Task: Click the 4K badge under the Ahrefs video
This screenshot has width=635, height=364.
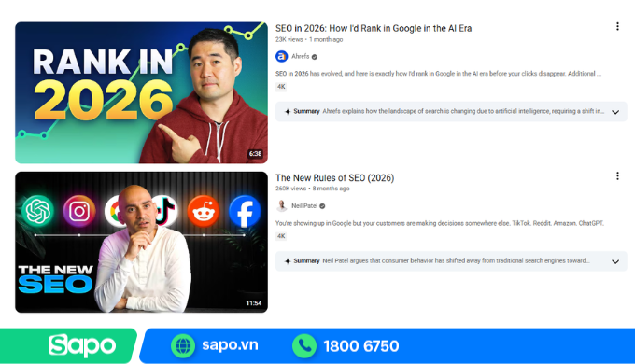Action: 281,87
